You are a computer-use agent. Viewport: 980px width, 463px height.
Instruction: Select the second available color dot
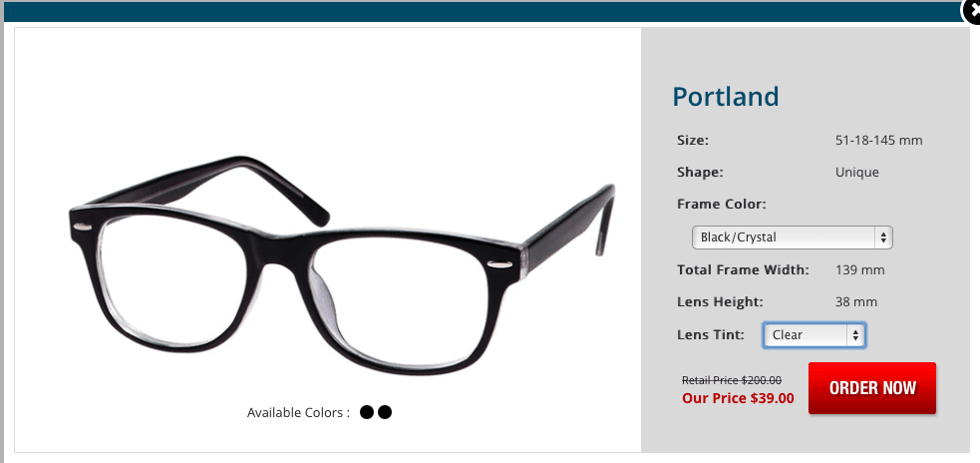pyautogui.click(x=385, y=412)
